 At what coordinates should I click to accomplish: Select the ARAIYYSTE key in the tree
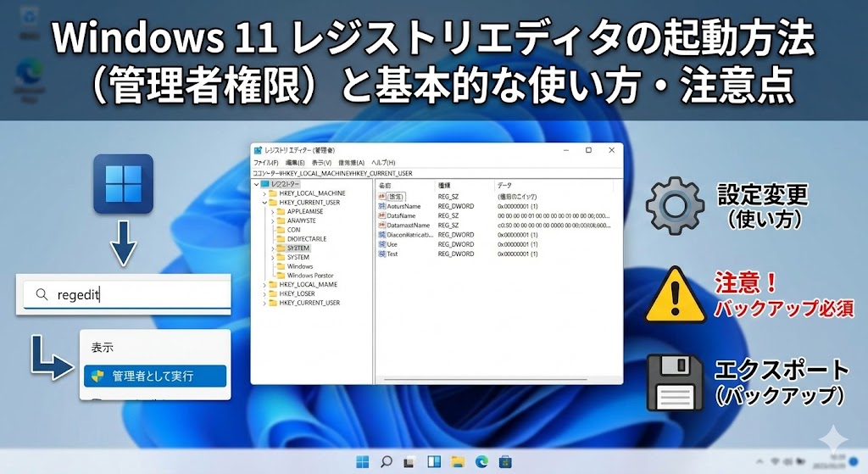click(x=301, y=220)
